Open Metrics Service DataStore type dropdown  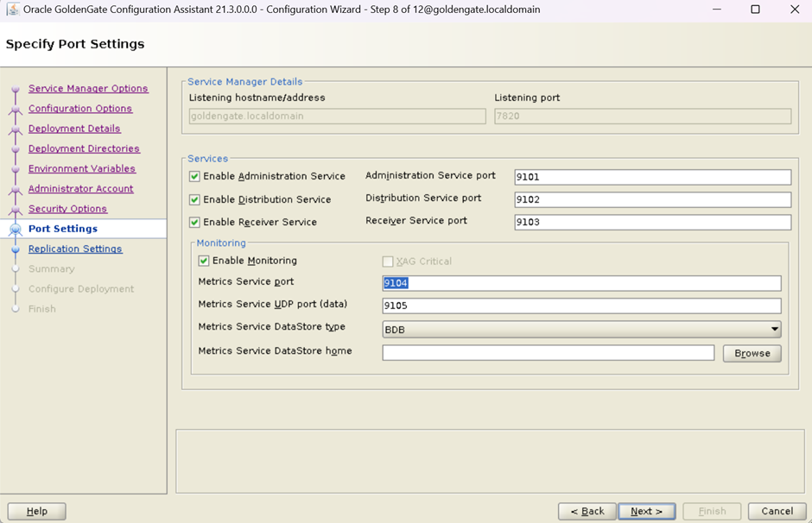(x=581, y=329)
